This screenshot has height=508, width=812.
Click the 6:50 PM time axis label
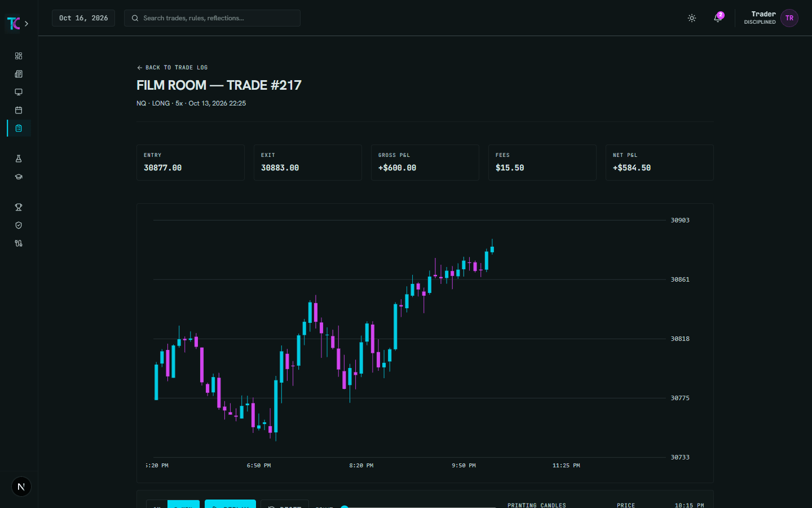(259, 466)
